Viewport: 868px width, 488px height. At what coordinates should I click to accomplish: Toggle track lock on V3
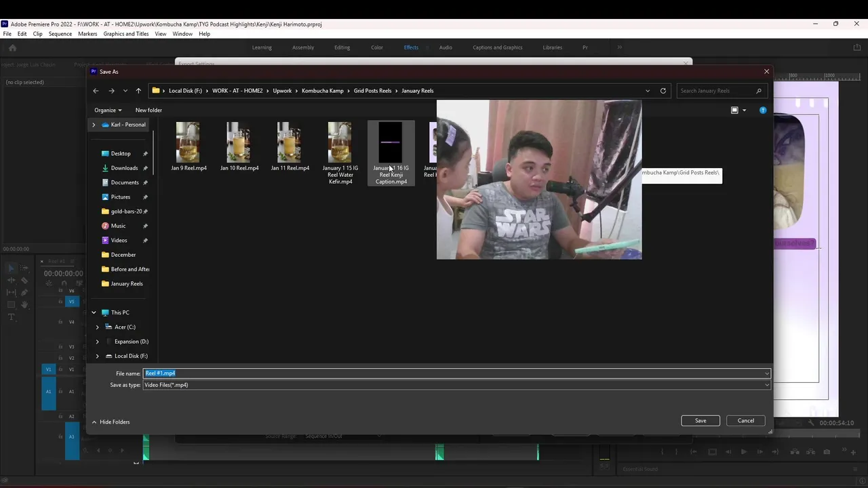(60, 346)
